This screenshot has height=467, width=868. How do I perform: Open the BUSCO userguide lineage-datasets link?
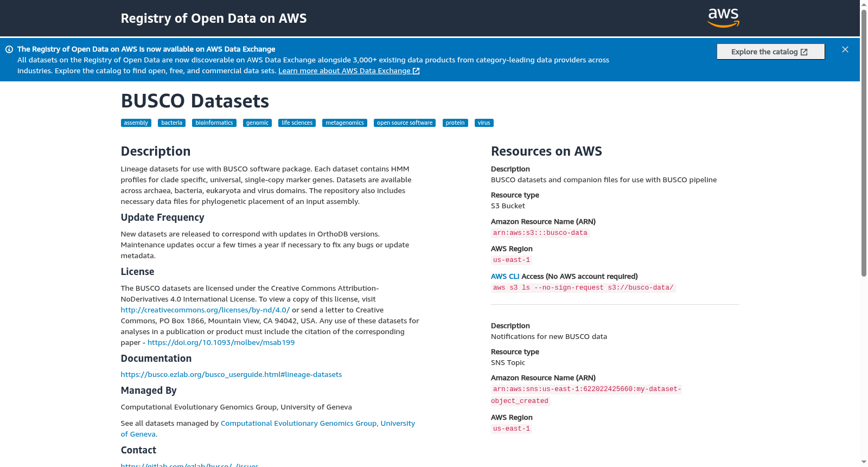click(x=231, y=374)
